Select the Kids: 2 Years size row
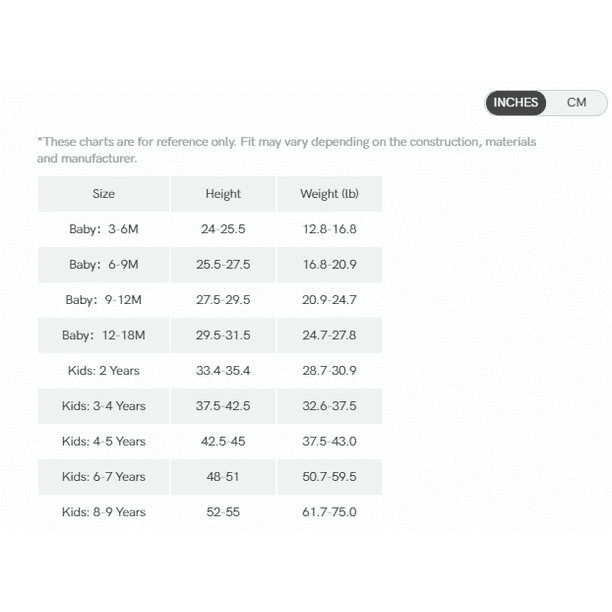This screenshot has height=612, width=612. 210,370
